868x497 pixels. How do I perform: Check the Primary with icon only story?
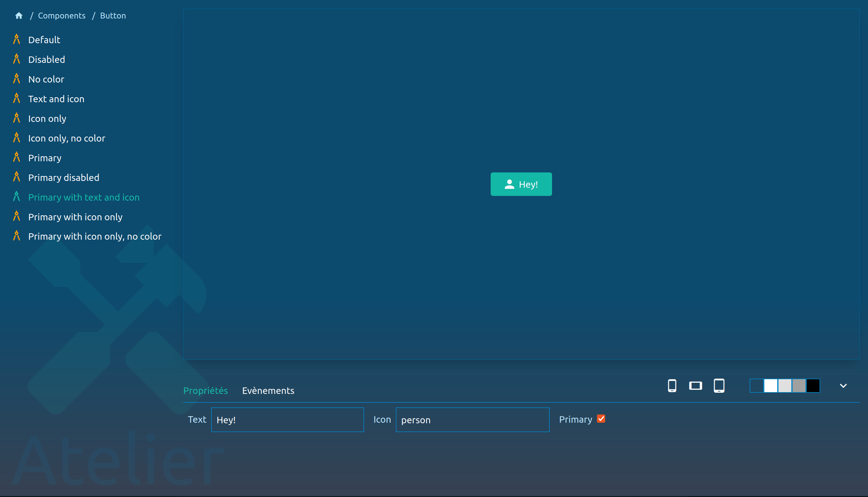[75, 216]
